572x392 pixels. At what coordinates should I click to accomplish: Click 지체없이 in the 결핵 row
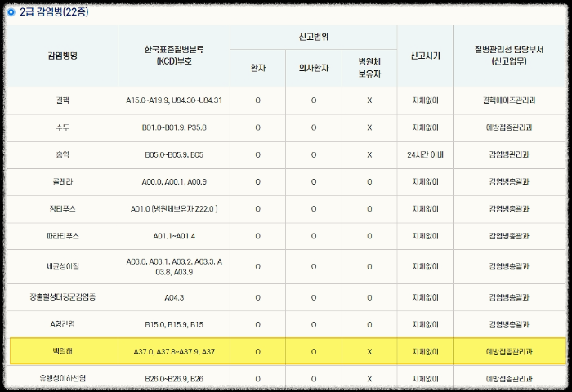[x=426, y=100]
